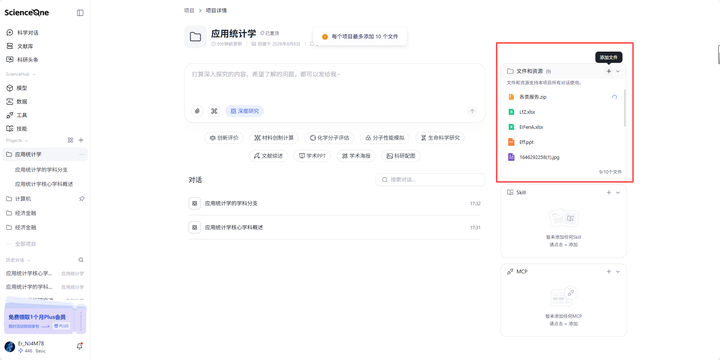
Task: Open more options for 应用统计学 project
Action: [82, 154]
